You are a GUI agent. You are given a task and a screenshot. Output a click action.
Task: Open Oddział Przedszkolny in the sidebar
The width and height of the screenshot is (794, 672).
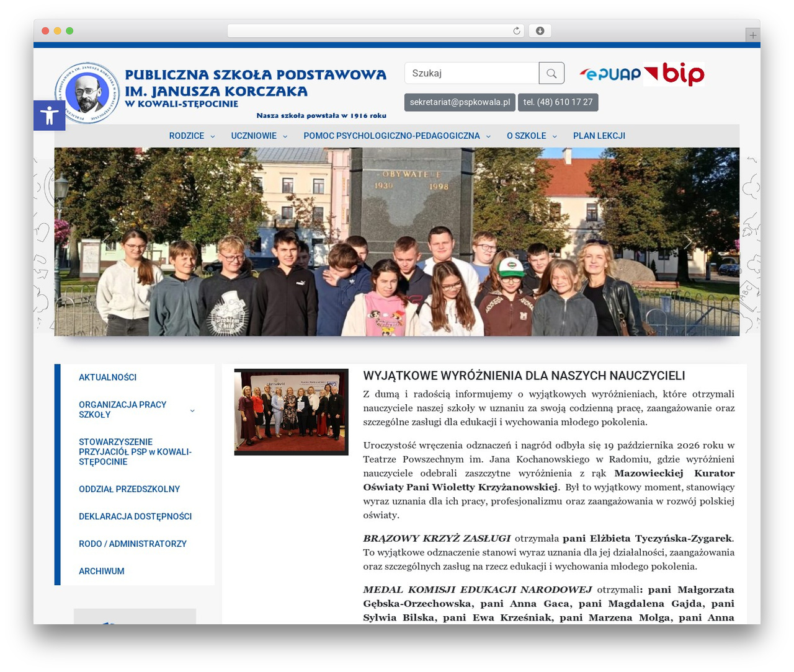130,489
